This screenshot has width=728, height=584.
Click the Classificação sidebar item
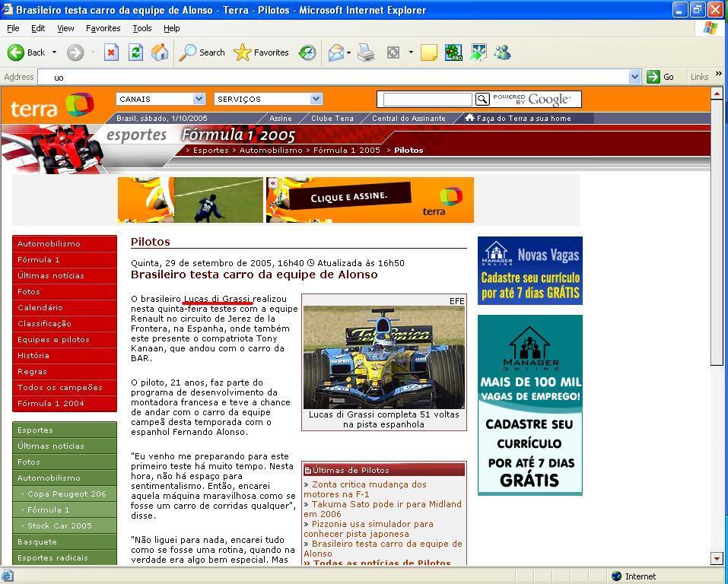click(65, 324)
